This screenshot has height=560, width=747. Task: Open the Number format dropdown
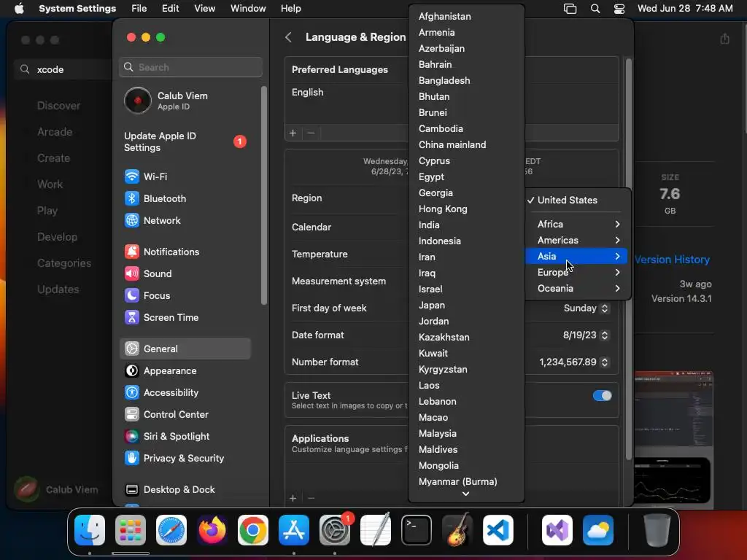pos(574,362)
